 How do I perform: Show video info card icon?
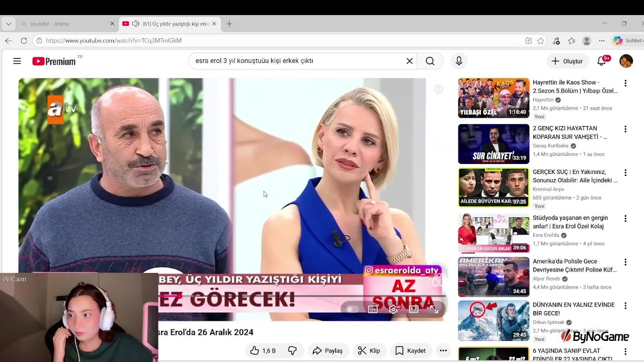(x=438, y=89)
